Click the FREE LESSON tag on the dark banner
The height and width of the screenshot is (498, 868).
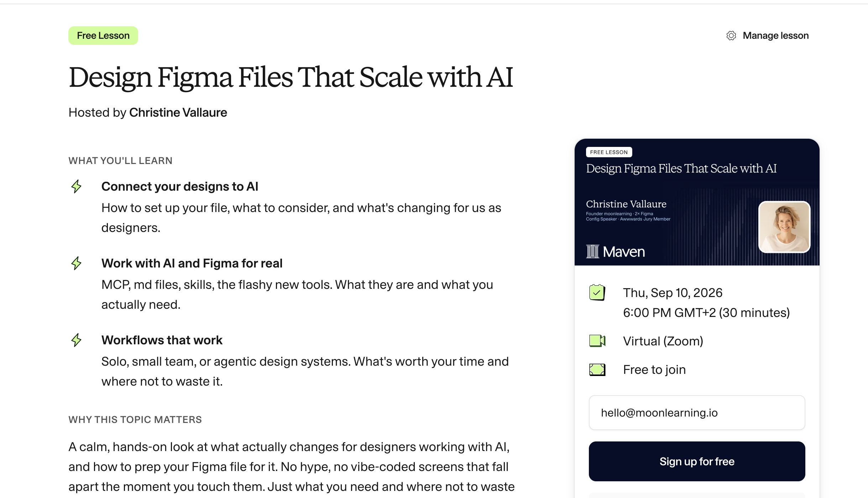pos(609,152)
